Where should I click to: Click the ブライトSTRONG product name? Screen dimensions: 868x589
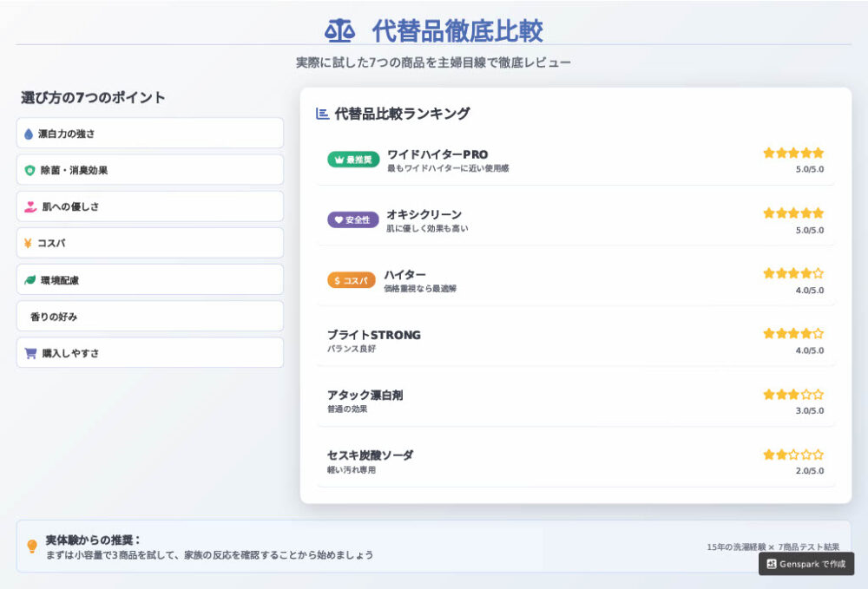(x=374, y=335)
